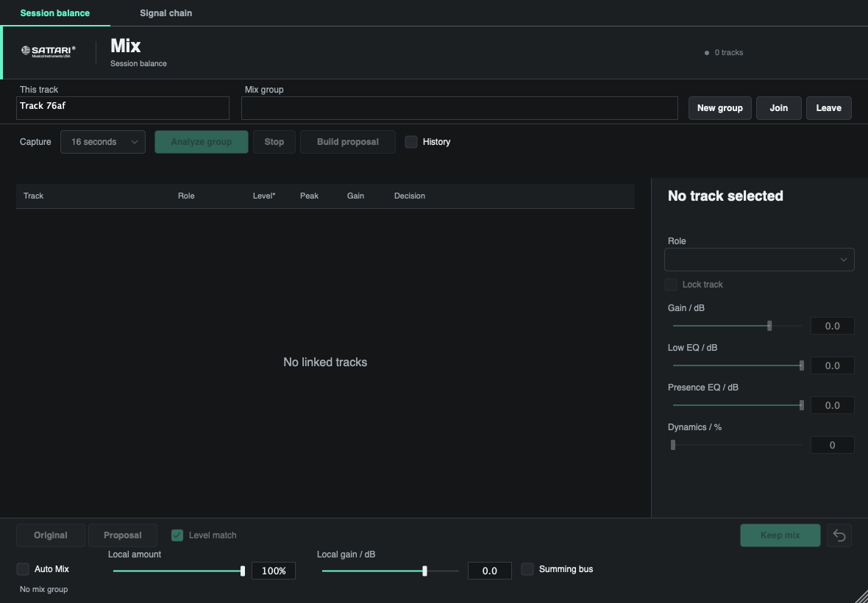The image size is (868, 603).
Task: Select the Proposal comparison button
Action: tap(122, 535)
